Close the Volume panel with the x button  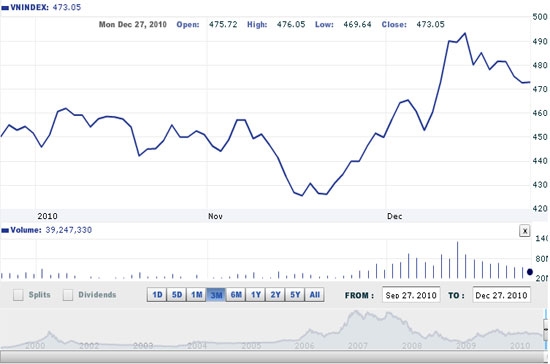(524, 231)
